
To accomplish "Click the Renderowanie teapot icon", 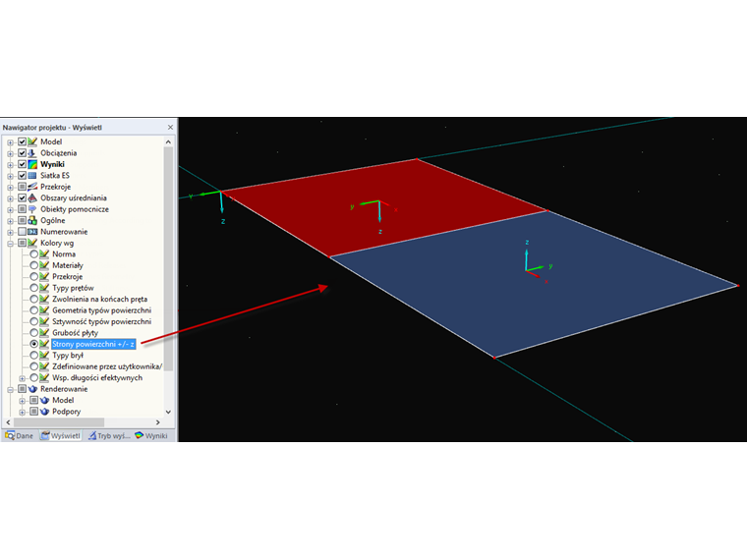I will [32, 389].
